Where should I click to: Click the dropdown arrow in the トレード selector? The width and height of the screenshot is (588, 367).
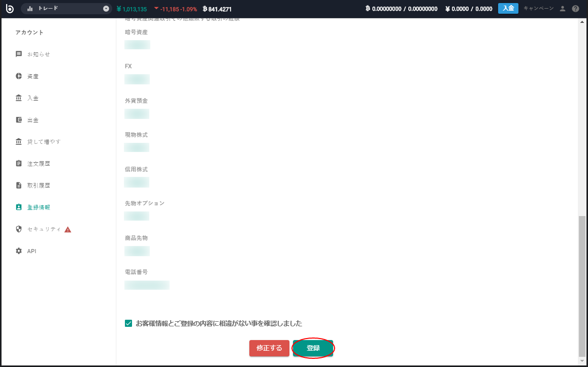[106, 9]
